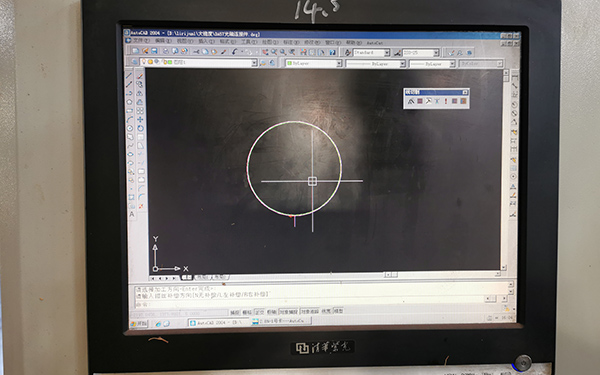Viewport: 600px width, 375px height.
Task: Open the layer selection dropdown
Action: click(x=199, y=62)
